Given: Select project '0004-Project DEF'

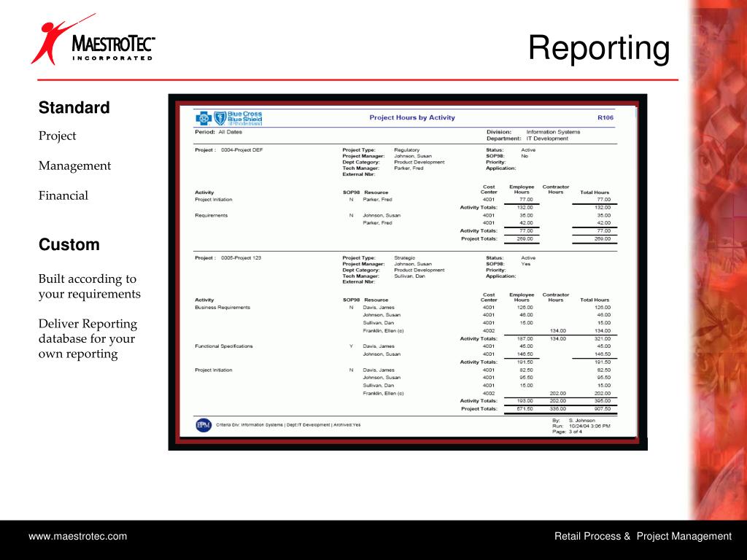Looking at the screenshot, I should (x=241, y=150).
